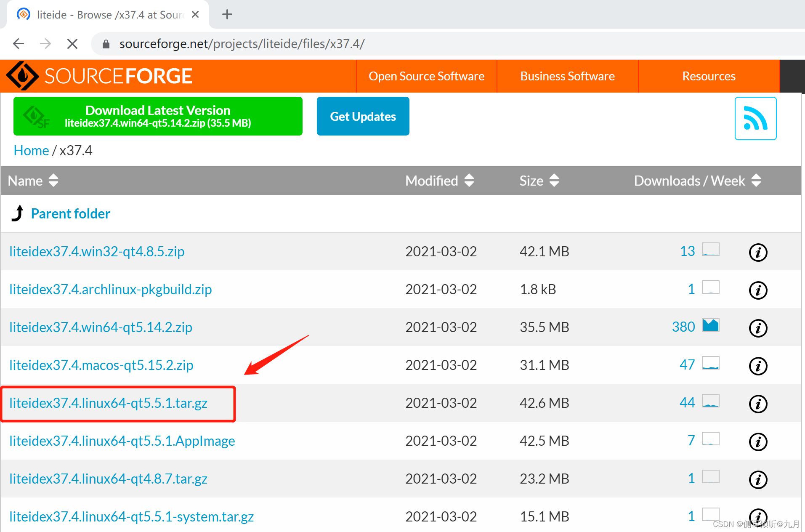The image size is (805, 532).
Task: Go back in browser history
Action: click(19, 44)
